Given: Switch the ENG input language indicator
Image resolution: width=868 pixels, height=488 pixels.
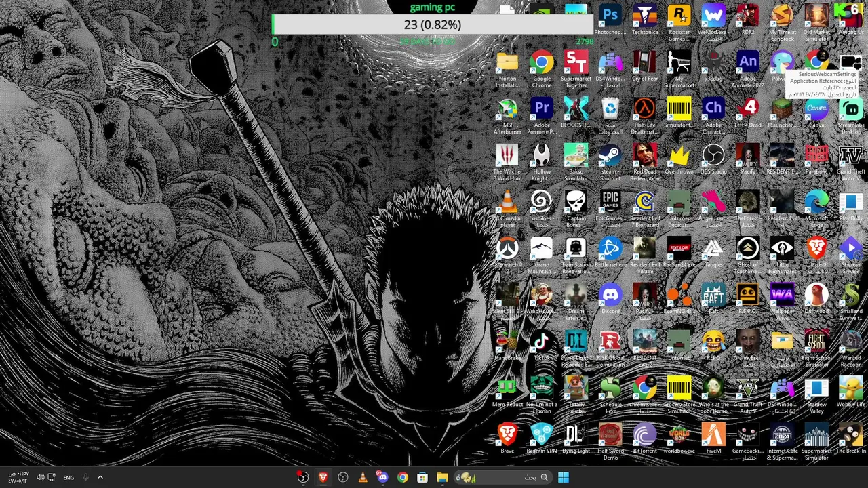Looking at the screenshot, I should coord(68,477).
